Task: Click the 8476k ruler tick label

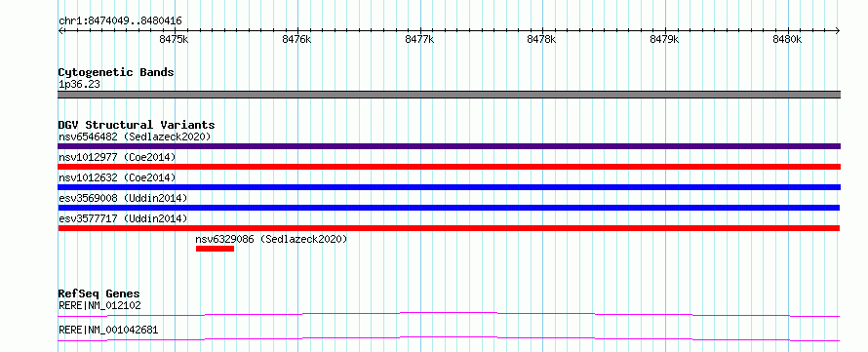Action: pos(296,39)
